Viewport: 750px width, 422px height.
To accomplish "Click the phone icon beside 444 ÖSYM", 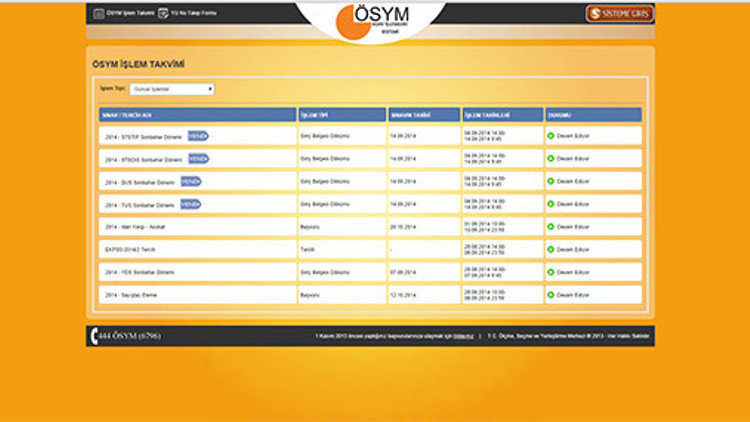I will click(93, 336).
